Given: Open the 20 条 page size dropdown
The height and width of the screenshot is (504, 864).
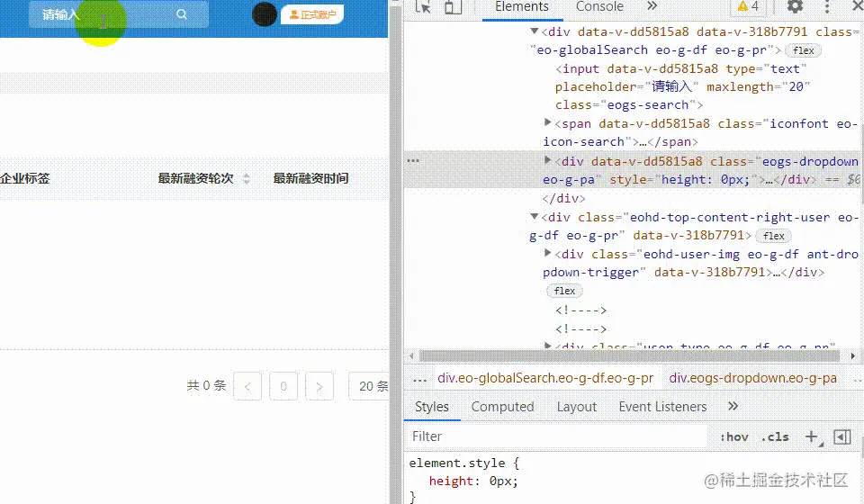Looking at the screenshot, I should click(x=369, y=386).
